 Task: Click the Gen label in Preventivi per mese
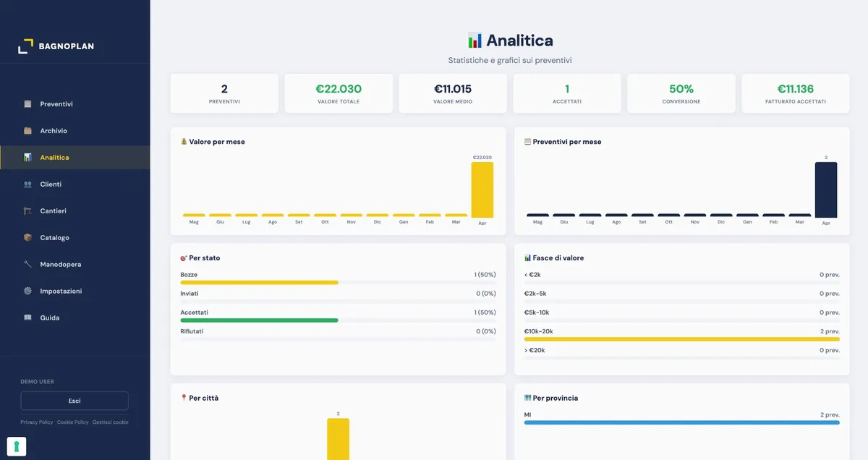coord(747,222)
